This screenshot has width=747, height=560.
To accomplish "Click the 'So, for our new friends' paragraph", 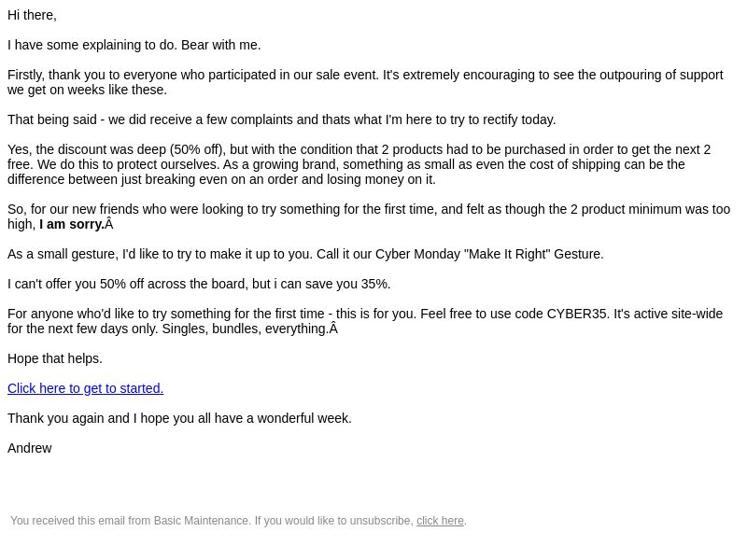I will tap(369, 217).
